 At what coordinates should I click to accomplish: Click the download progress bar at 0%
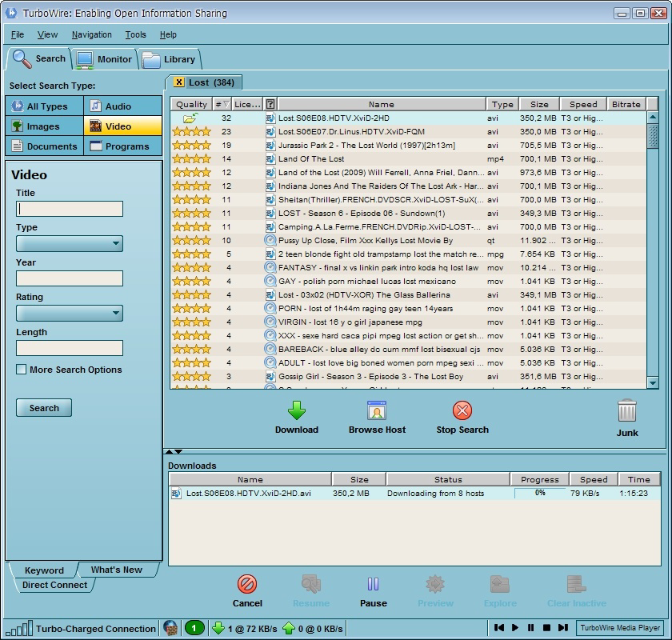(x=540, y=493)
